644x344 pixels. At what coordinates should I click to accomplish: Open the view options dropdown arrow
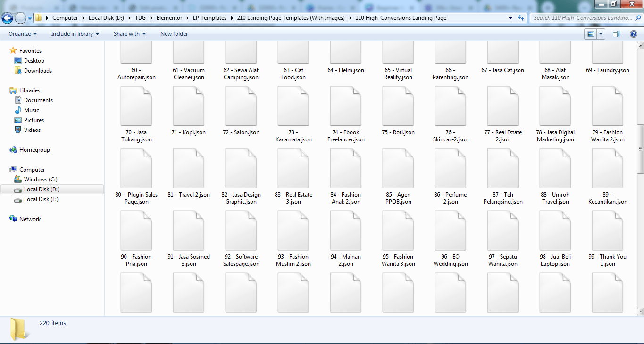tap(601, 34)
